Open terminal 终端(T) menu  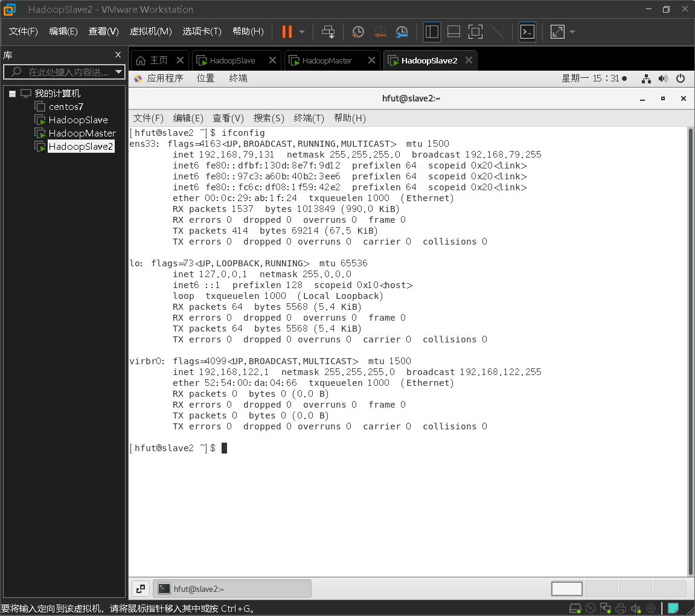[x=309, y=118]
